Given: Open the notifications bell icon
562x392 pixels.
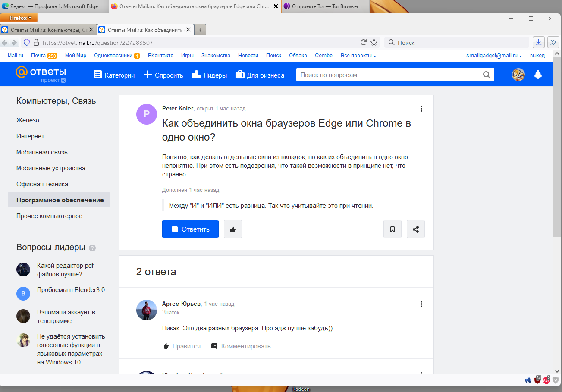Looking at the screenshot, I should [x=538, y=75].
